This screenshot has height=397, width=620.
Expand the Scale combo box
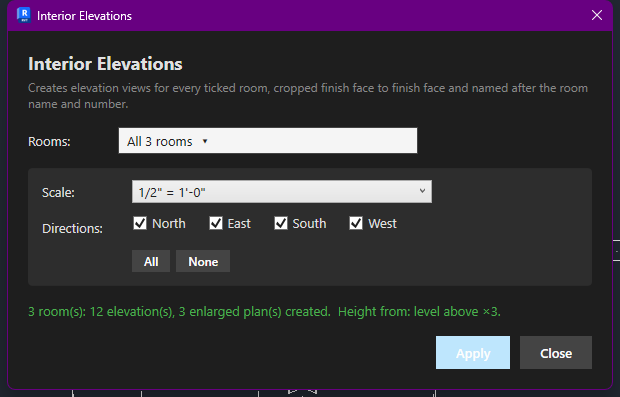point(282,192)
